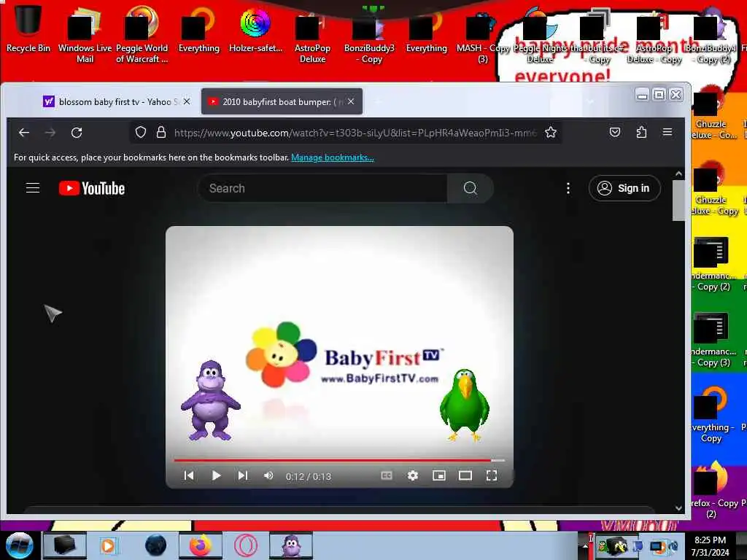
Task: View site info via the padlock icon
Action: click(x=161, y=132)
